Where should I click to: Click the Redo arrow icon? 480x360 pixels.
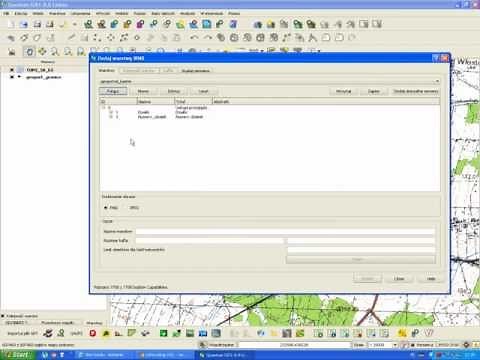(208, 38)
